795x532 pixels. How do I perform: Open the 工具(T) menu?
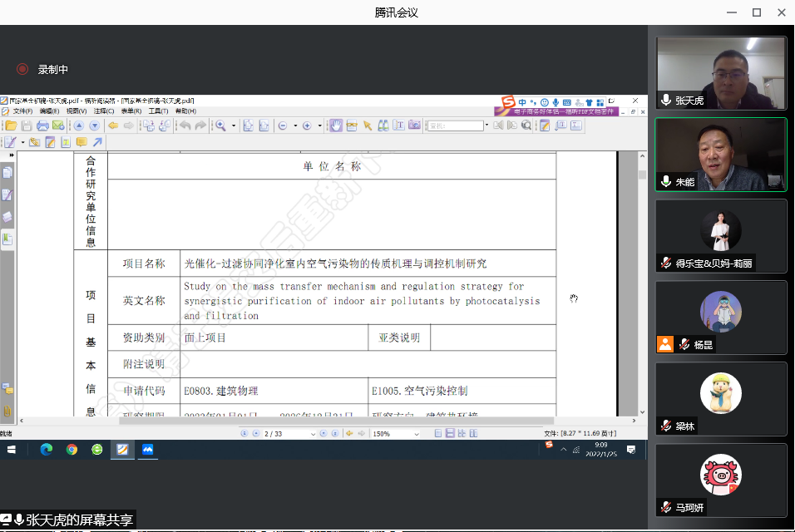158,111
